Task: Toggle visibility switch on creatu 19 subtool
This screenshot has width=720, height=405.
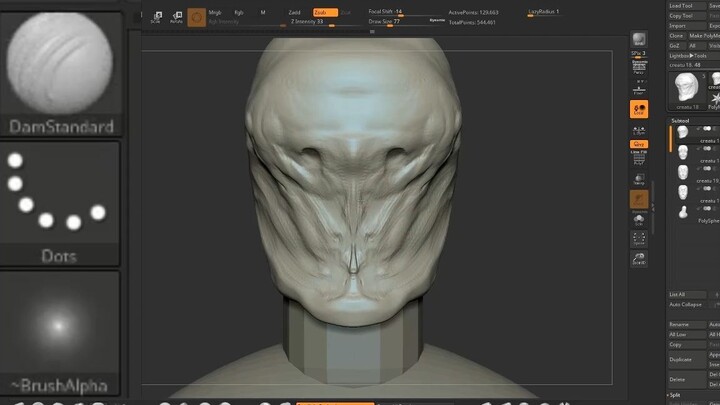Action: point(707,169)
